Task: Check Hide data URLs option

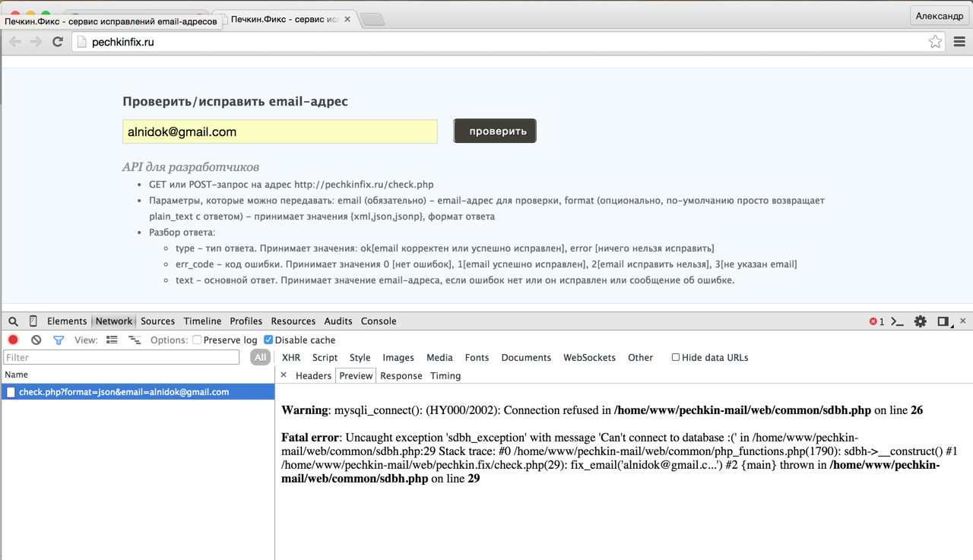Action: 675,357
